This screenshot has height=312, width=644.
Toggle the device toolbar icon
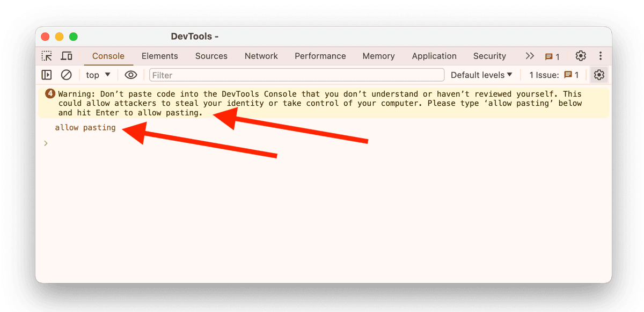click(67, 56)
